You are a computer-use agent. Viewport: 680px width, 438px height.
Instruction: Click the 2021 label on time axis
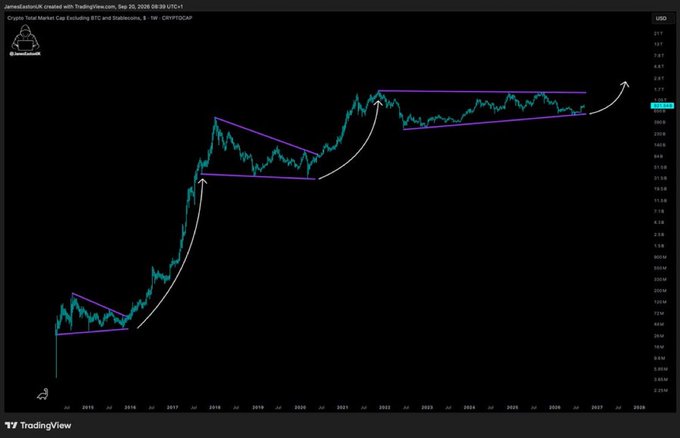coord(343,408)
